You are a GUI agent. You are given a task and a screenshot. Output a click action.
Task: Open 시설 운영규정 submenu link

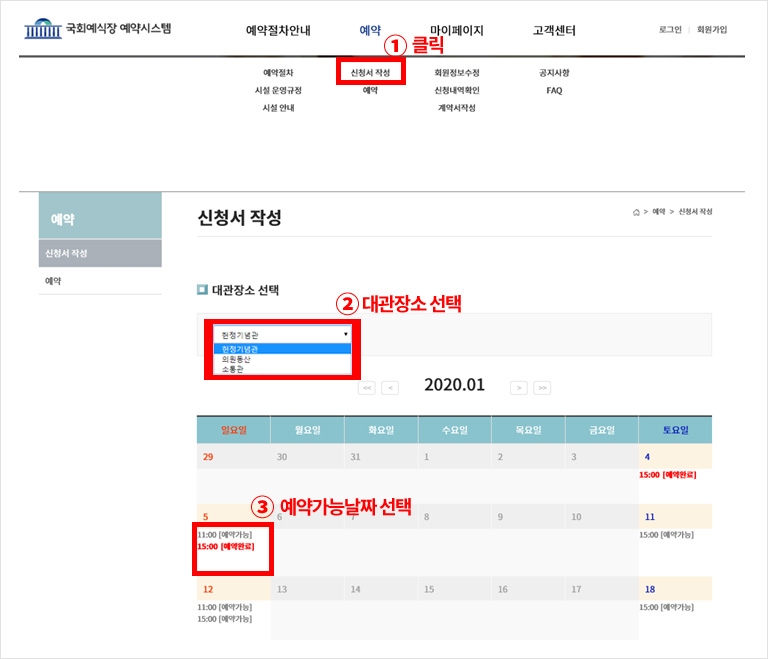(x=278, y=90)
